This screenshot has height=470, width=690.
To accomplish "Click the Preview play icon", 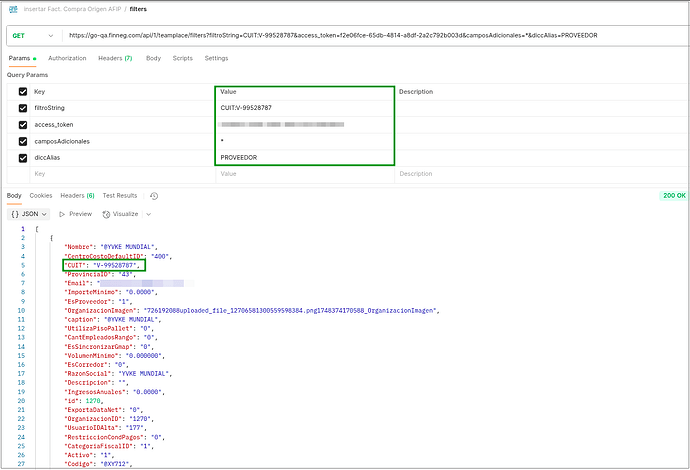I will click(x=61, y=214).
